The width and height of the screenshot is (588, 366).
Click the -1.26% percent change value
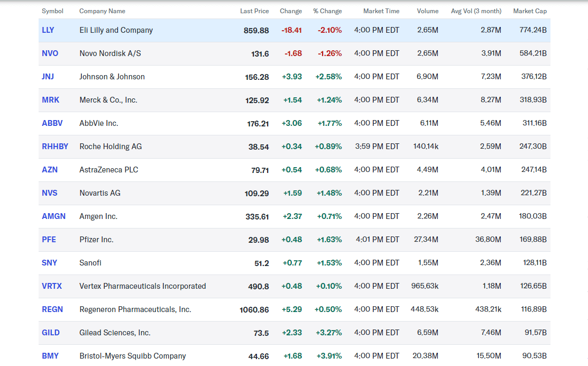coord(329,53)
